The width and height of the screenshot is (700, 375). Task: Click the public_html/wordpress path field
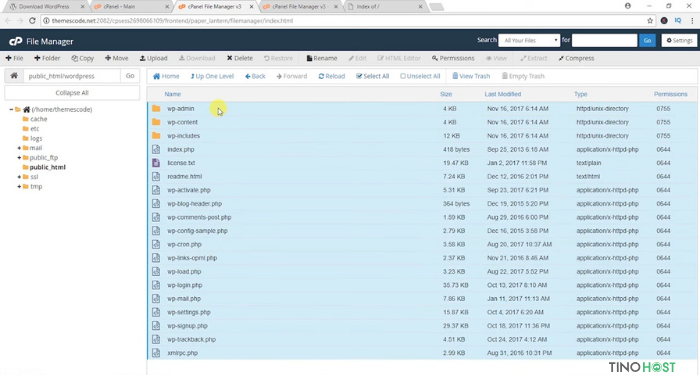(72, 76)
